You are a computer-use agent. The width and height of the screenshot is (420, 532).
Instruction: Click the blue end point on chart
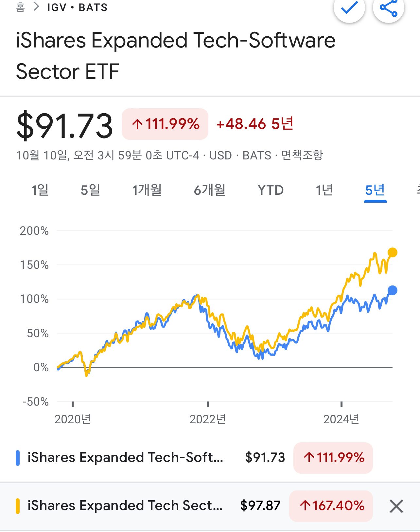[x=393, y=290]
